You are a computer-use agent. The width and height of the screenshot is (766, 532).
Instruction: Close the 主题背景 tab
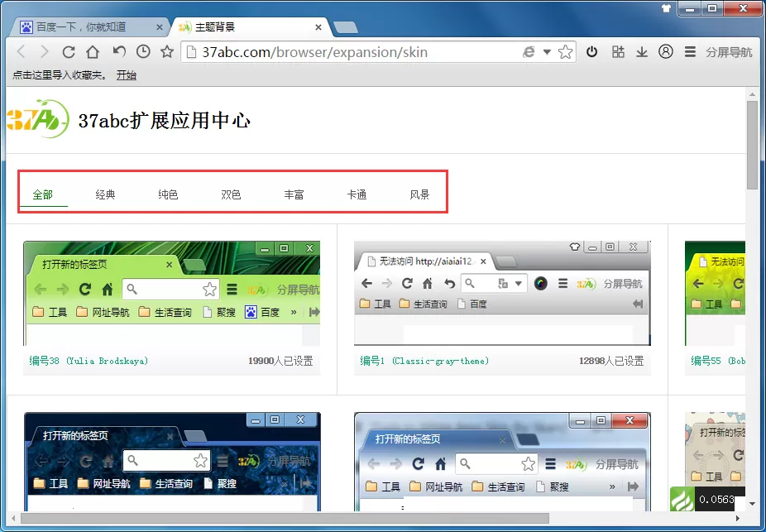[x=318, y=27]
